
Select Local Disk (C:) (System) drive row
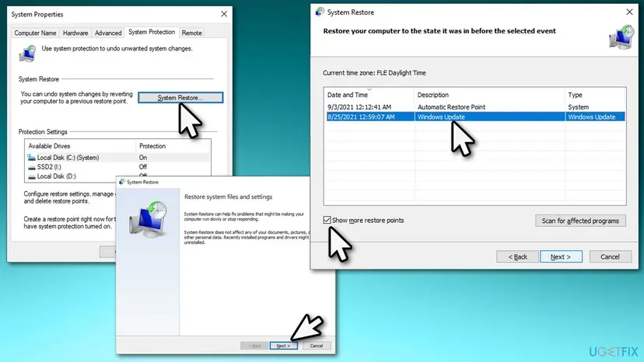coord(117,158)
